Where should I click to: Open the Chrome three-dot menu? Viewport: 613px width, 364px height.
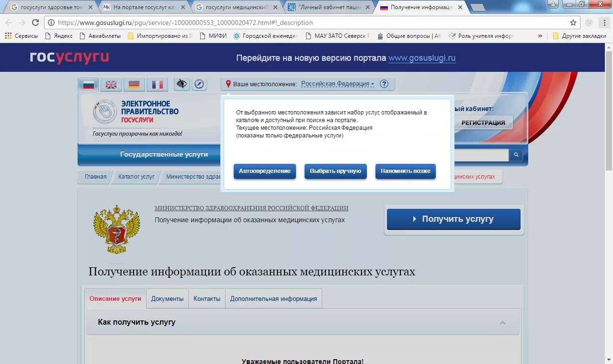pos(603,23)
